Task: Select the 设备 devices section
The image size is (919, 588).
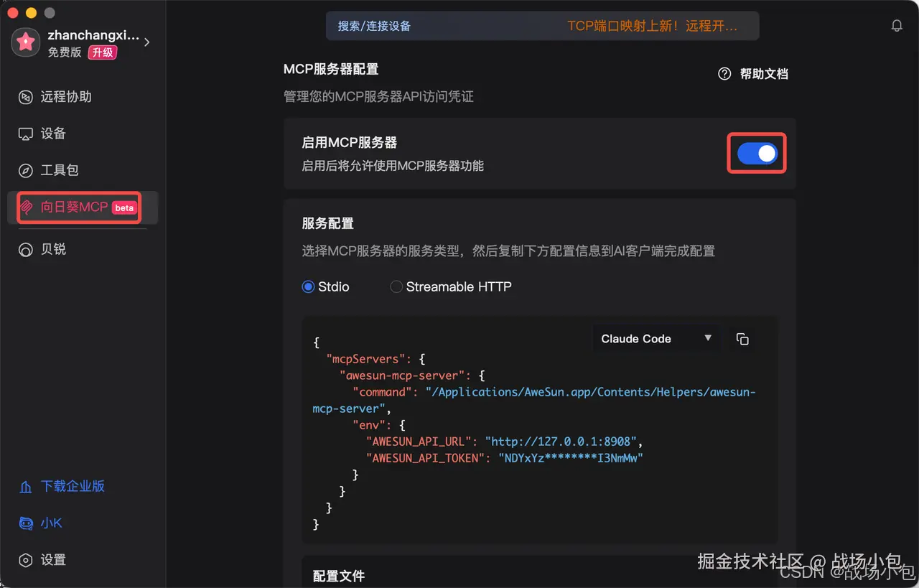Action: [55, 134]
